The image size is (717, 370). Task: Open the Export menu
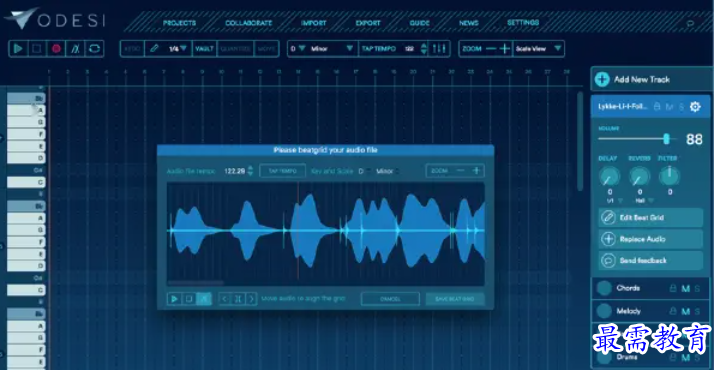[368, 23]
